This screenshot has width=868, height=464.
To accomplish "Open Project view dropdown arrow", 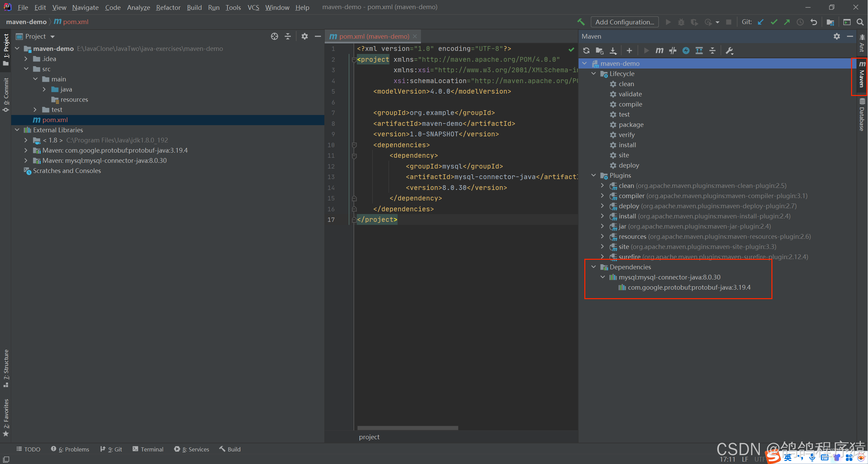I will point(53,37).
